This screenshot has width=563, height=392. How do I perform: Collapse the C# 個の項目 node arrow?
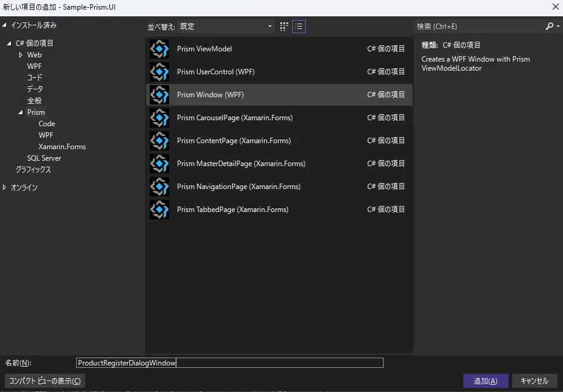point(9,43)
